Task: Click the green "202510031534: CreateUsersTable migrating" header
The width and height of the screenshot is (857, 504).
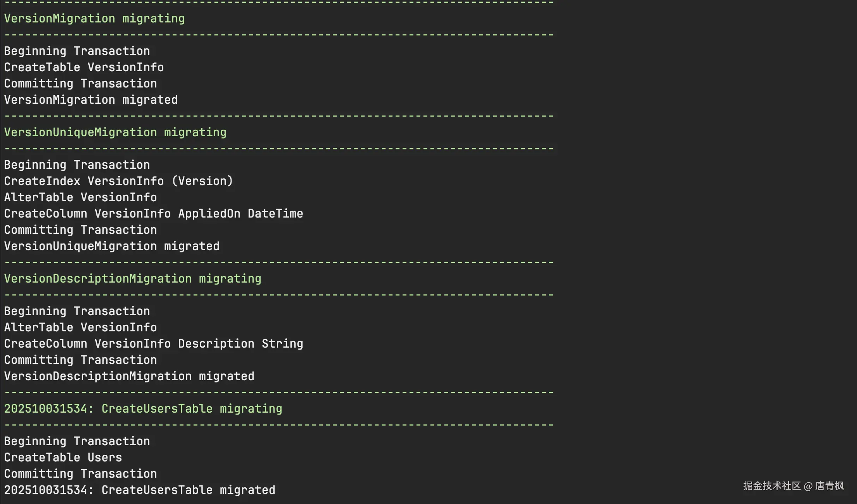Action: (143, 409)
